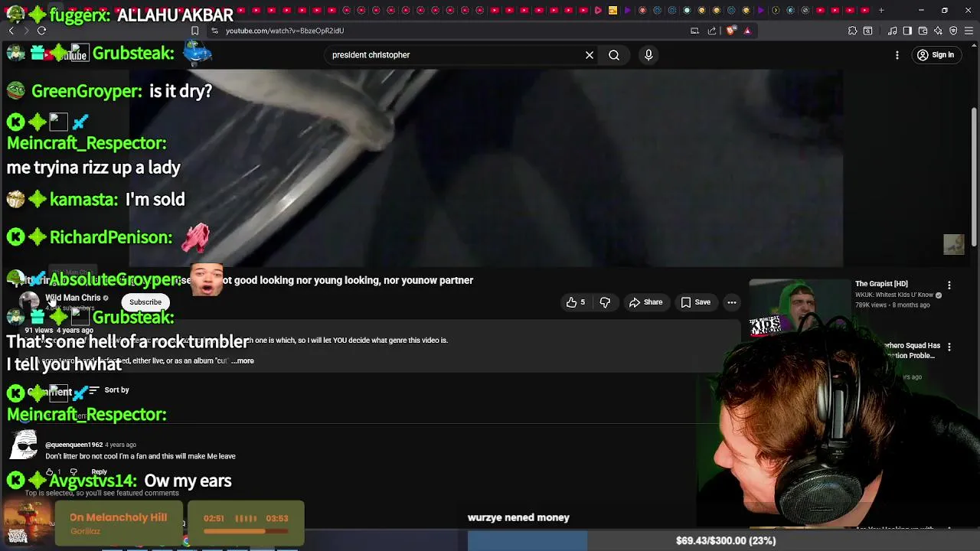980x551 pixels.
Task: Open the Sort by comments dropdown
Action: 109,390
